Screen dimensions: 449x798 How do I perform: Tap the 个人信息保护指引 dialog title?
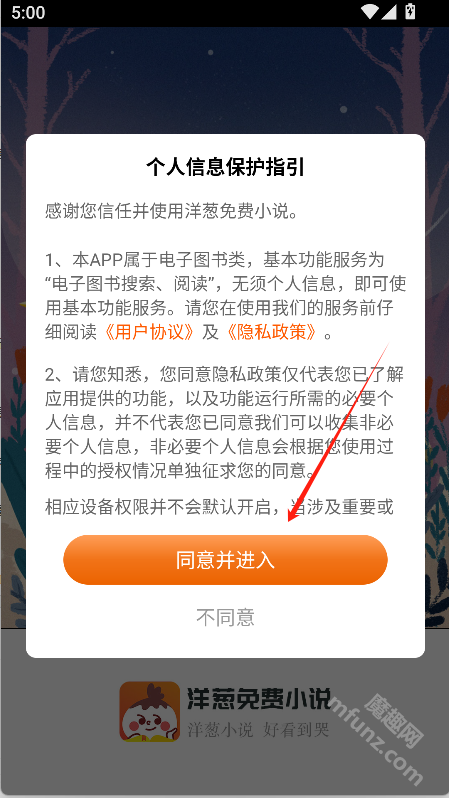(225, 167)
